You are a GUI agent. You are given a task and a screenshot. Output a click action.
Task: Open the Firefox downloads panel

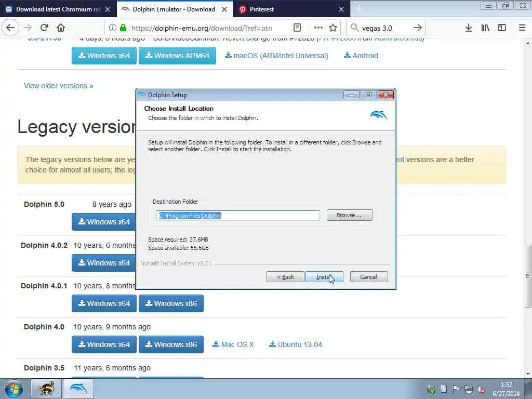point(468,28)
